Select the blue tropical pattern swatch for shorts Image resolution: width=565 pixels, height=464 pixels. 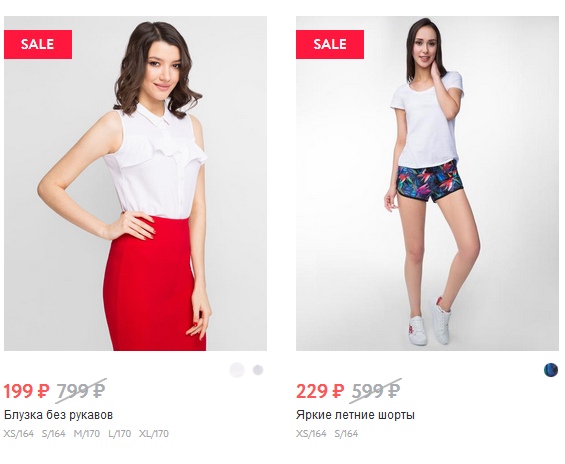point(551,370)
